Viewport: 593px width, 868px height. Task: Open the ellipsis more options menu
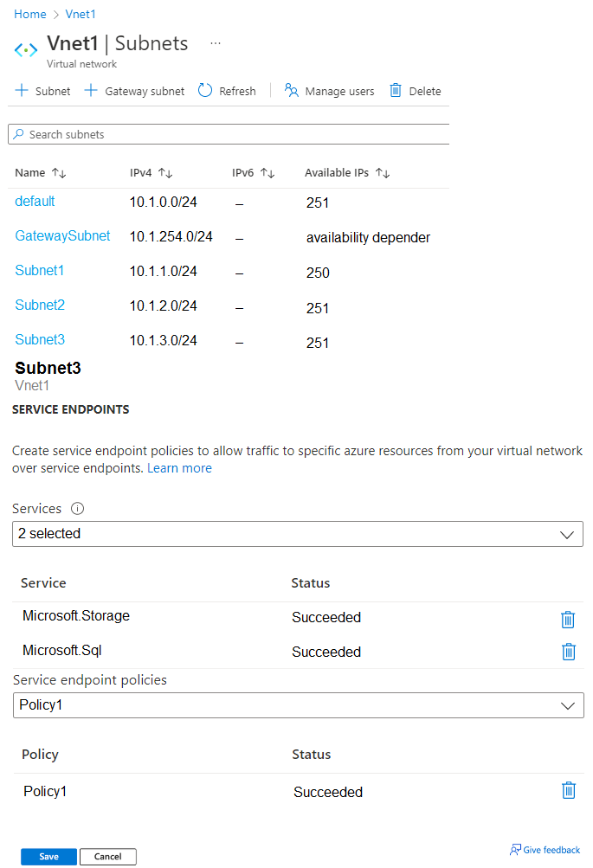(216, 43)
